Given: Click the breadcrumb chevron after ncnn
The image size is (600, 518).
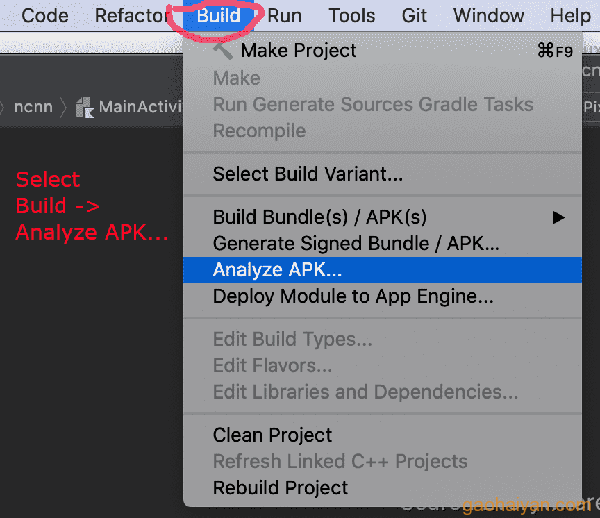Looking at the screenshot, I should point(64,108).
